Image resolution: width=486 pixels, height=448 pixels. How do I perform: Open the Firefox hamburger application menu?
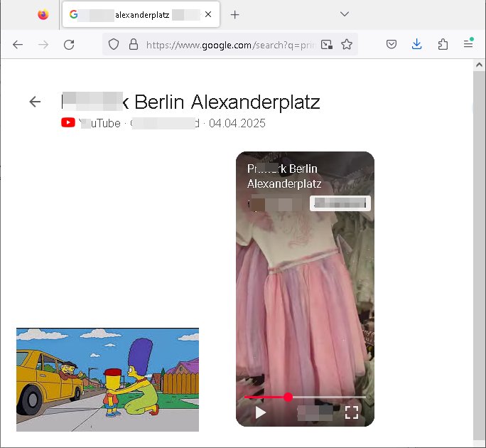point(468,44)
